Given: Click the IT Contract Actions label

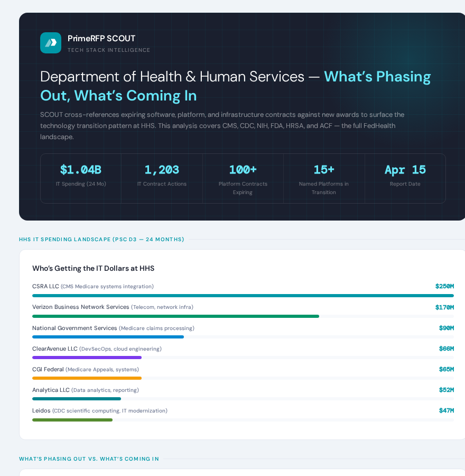Looking at the screenshot, I should [x=162, y=184].
